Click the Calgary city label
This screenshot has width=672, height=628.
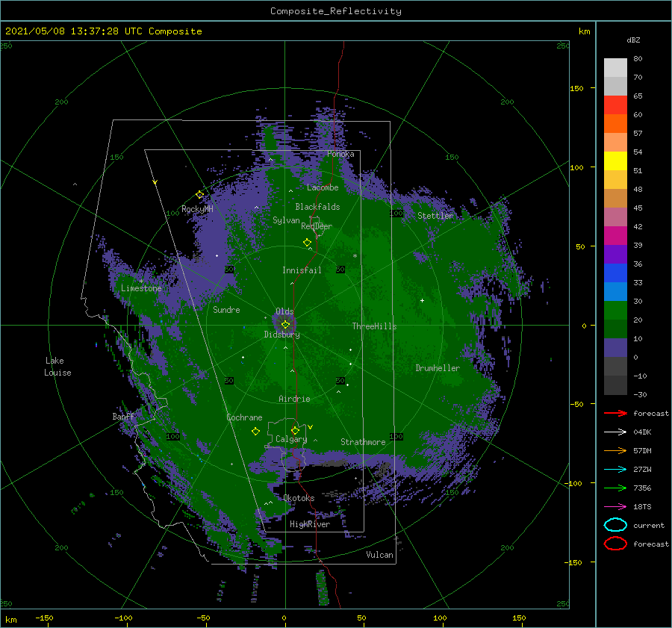click(291, 439)
